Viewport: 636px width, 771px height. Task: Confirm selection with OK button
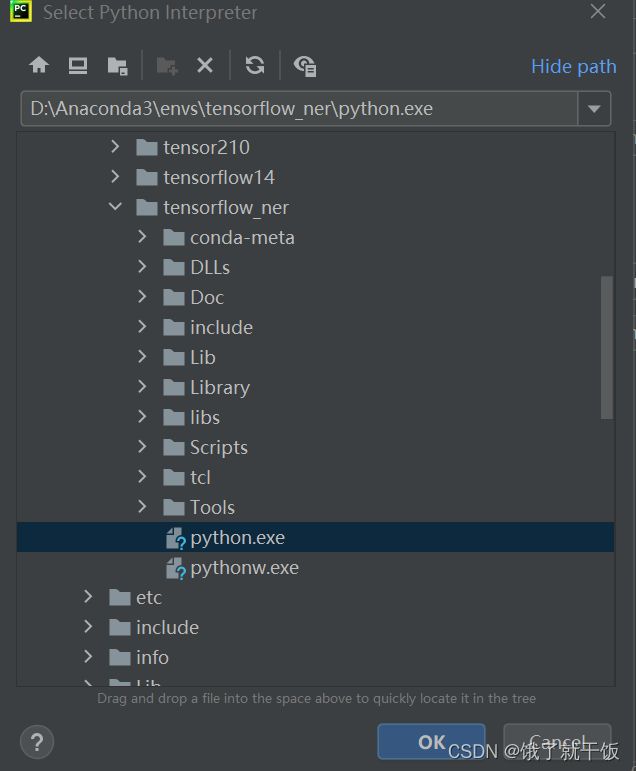pyautogui.click(x=431, y=741)
